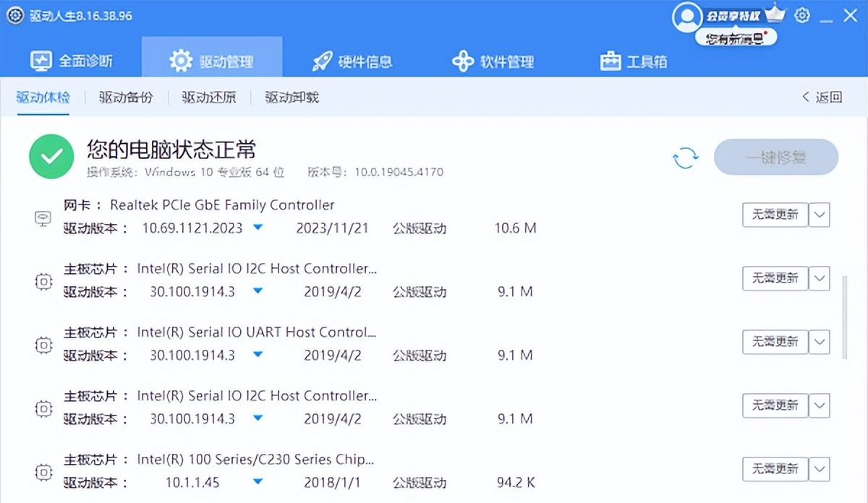
Task: Click the 2023/11/21 driver date
Action: (332, 228)
